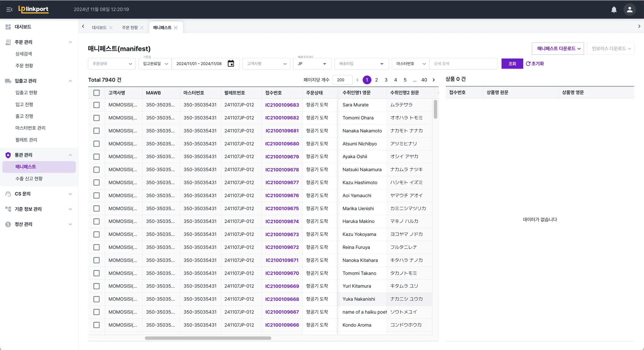Switch to the 대시보드 tab

coord(99,28)
